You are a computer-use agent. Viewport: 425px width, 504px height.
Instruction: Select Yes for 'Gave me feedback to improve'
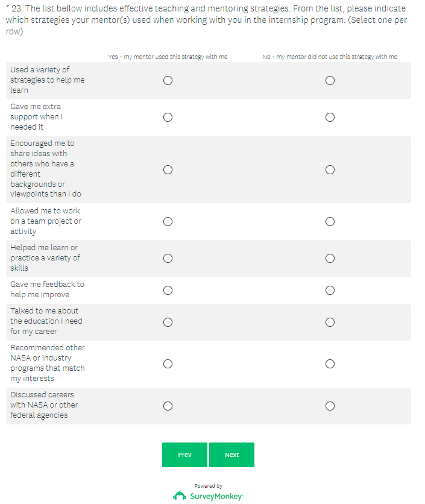pos(168,290)
